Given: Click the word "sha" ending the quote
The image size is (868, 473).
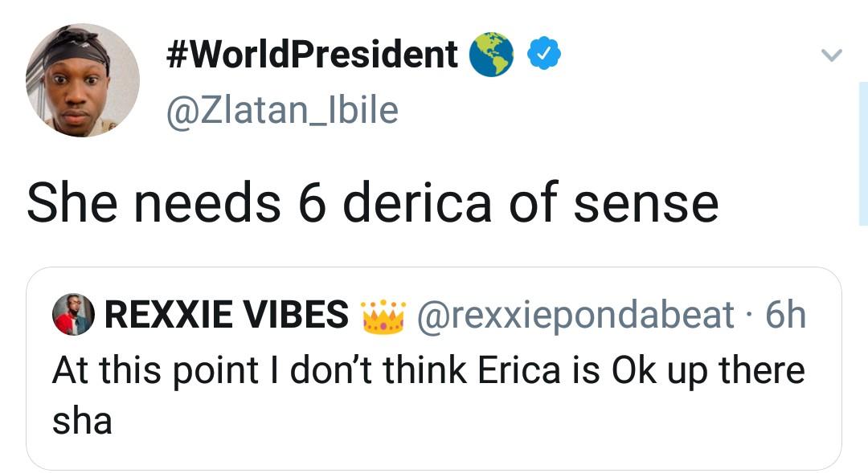Looking at the screenshot, I should tap(82, 421).
